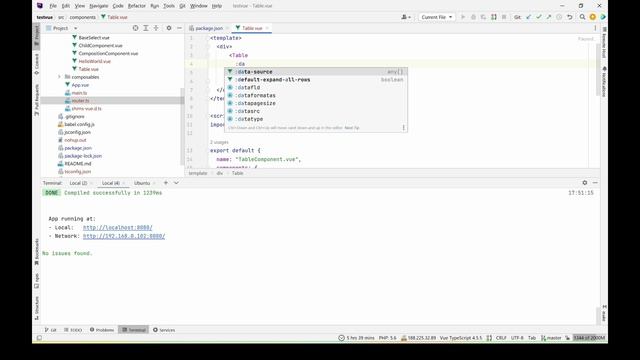Click the user account icon in toolbar

click(405, 17)
